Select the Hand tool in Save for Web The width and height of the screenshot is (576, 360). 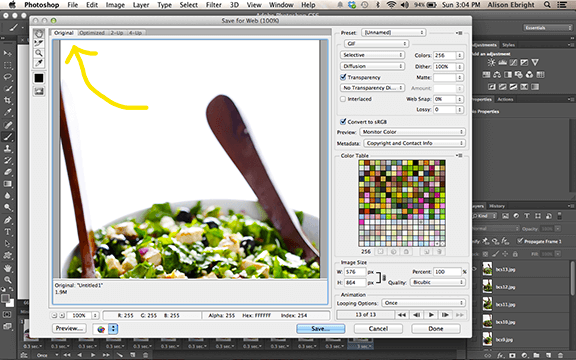(39, 34)
